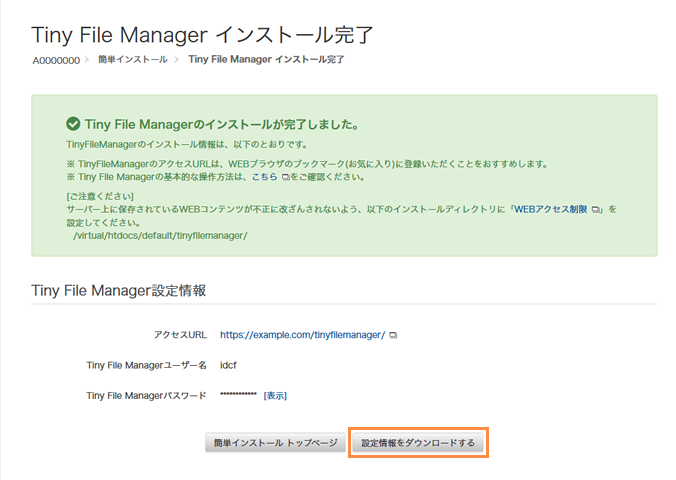676x480 pixels.
Task: Click the green success checkmark icon
Action: point(72,125)
